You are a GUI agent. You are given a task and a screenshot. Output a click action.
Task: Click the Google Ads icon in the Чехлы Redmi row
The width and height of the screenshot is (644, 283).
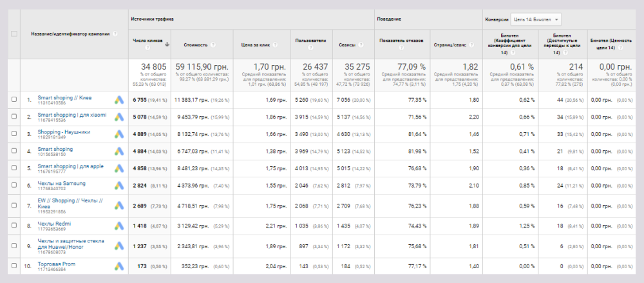point(119,226)
